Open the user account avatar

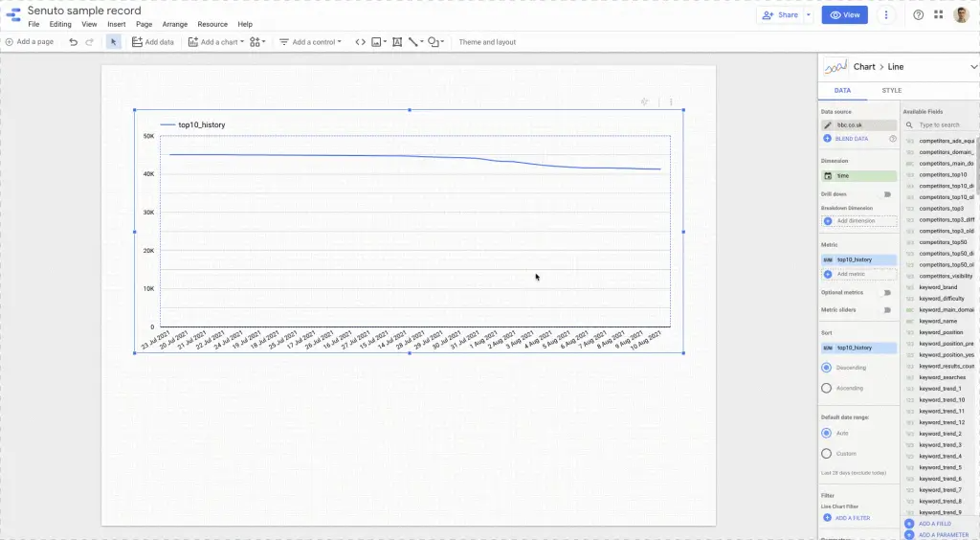961,14
